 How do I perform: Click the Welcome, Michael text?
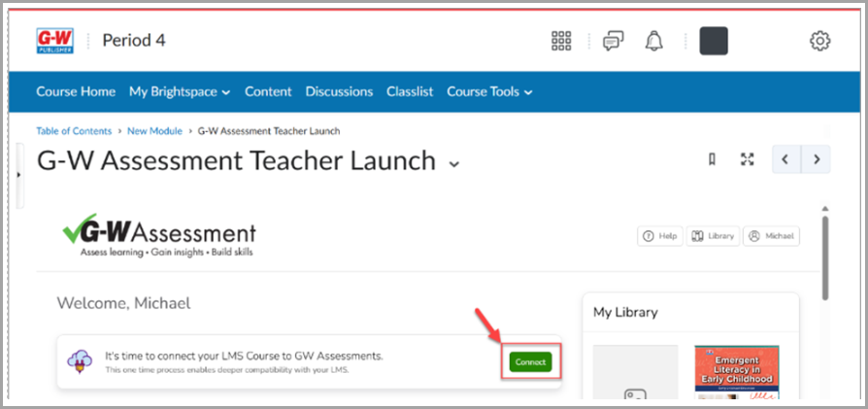point(123,303)
